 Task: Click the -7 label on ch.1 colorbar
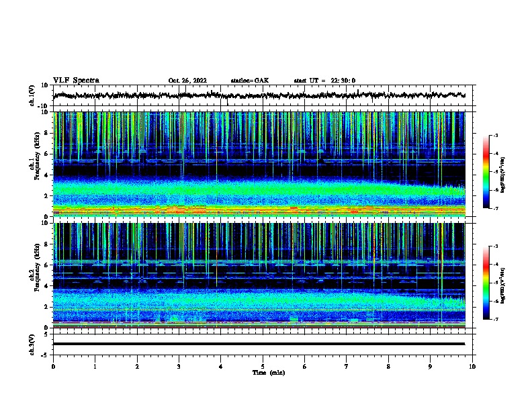[496, 208]
